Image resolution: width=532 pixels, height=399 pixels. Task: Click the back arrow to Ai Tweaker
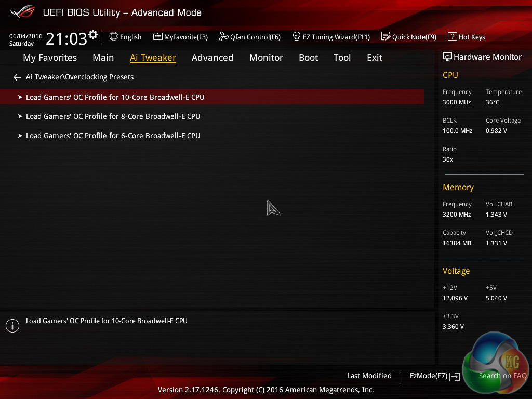pos(17,77)
